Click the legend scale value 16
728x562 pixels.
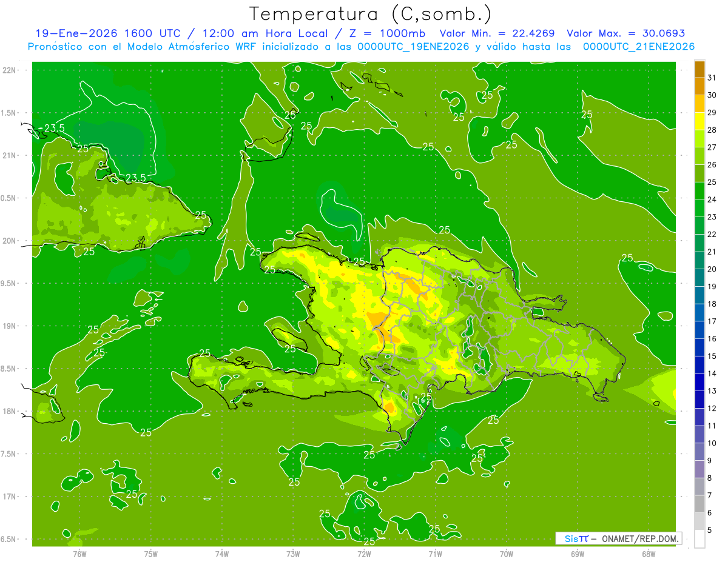pos(712,339)
